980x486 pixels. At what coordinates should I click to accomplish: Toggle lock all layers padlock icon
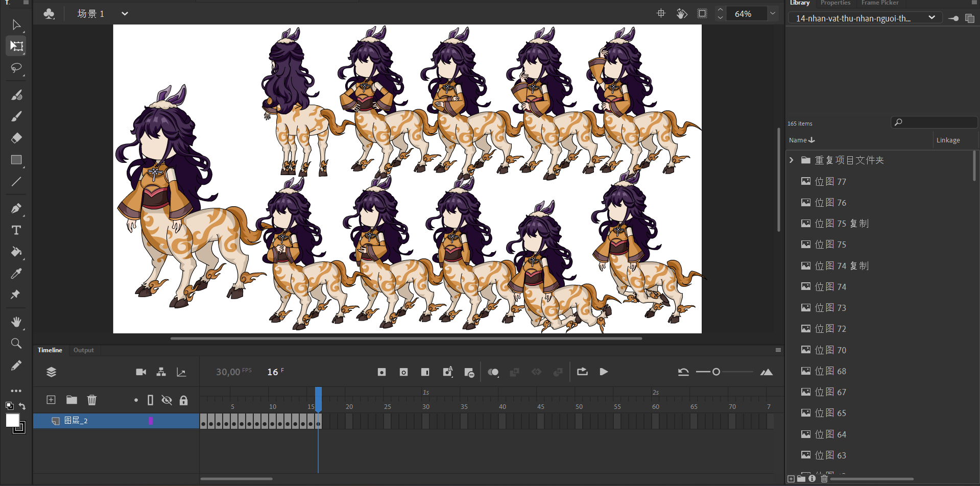tap(183, 400)
